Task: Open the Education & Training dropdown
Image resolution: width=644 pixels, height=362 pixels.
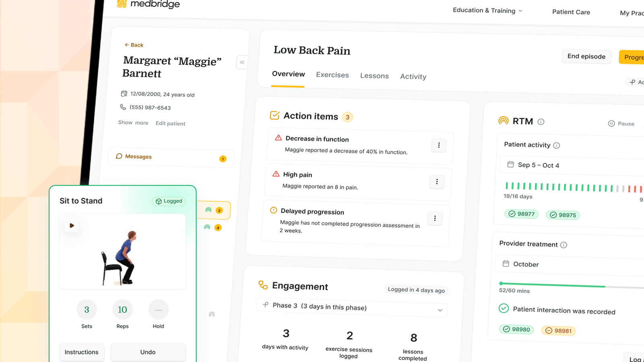Action: coord(487,10)
